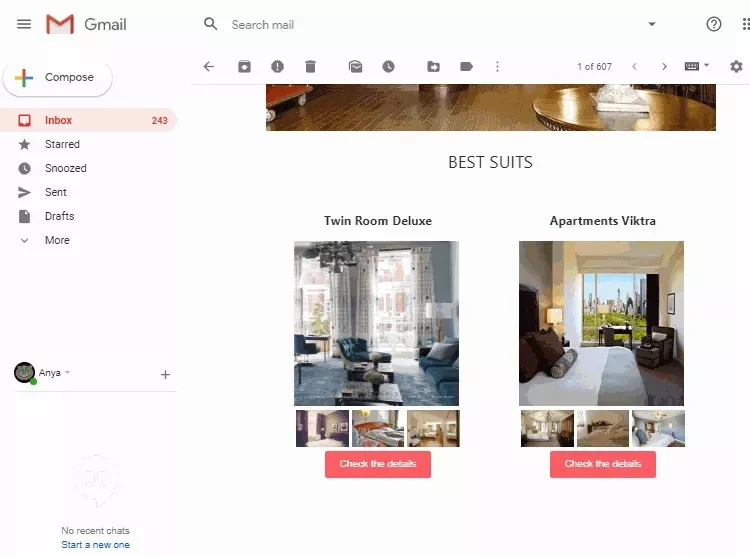Open More options three-dot menu
This screenshot has width=750, height=555.
click(497, 67)
